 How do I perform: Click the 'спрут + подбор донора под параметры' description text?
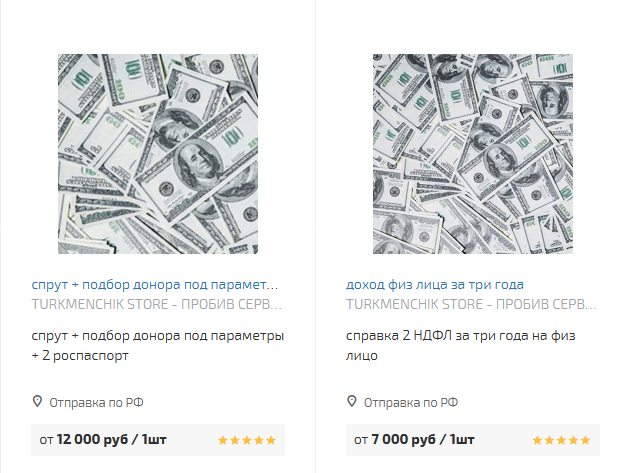pos(157,344)
